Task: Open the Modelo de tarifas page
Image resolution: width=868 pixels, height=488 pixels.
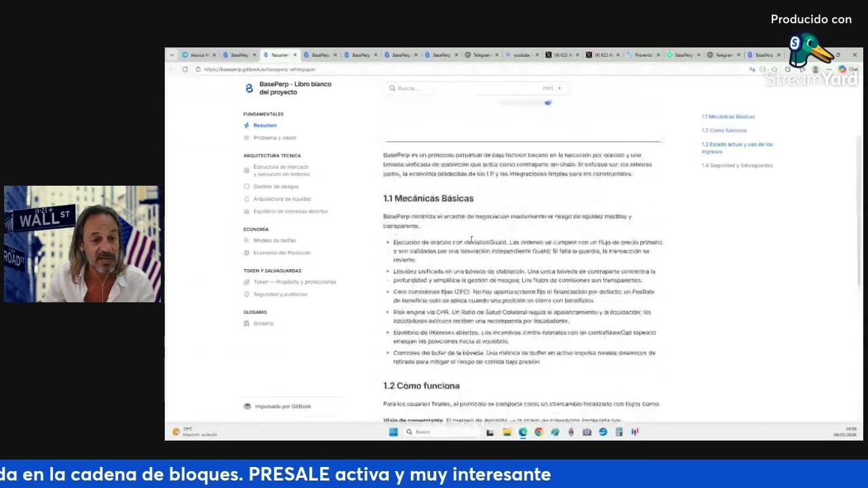Action: point(275,241)
